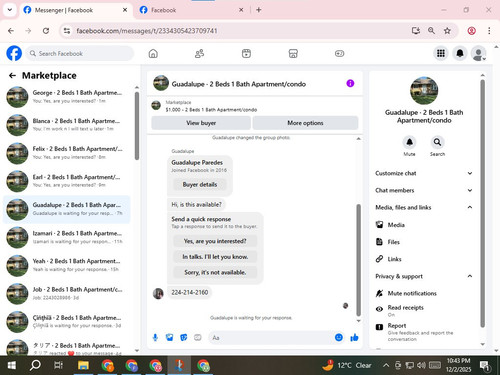Click the conversation list scrollbar
The image size is (500, 375).
point(137,126)
